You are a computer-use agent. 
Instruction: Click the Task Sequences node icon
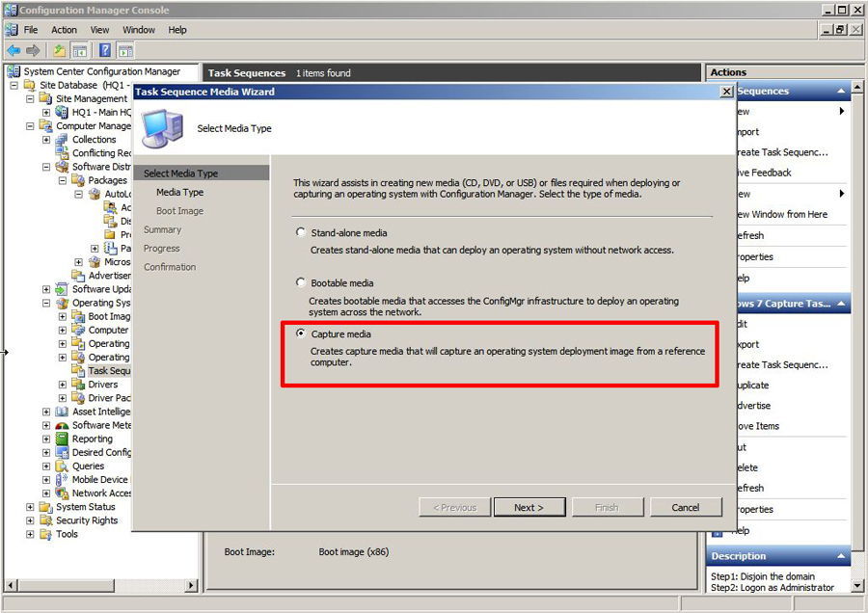(78, 371)
